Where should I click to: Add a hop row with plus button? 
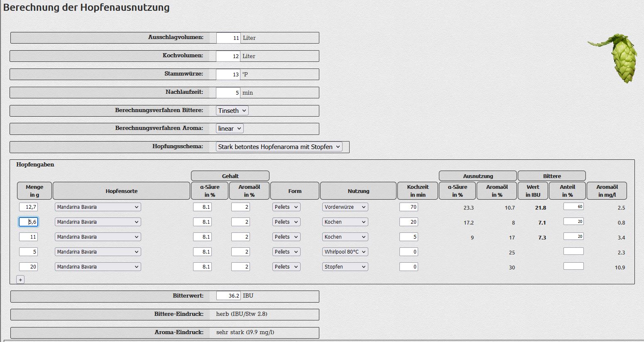point(20,280)
